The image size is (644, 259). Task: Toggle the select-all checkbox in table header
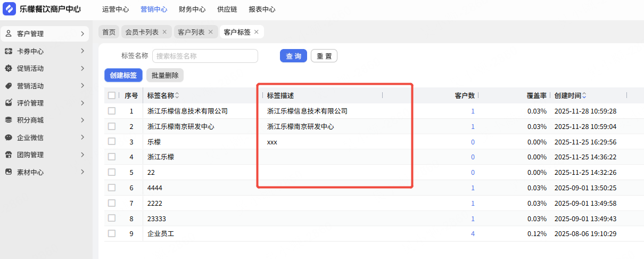112,95
